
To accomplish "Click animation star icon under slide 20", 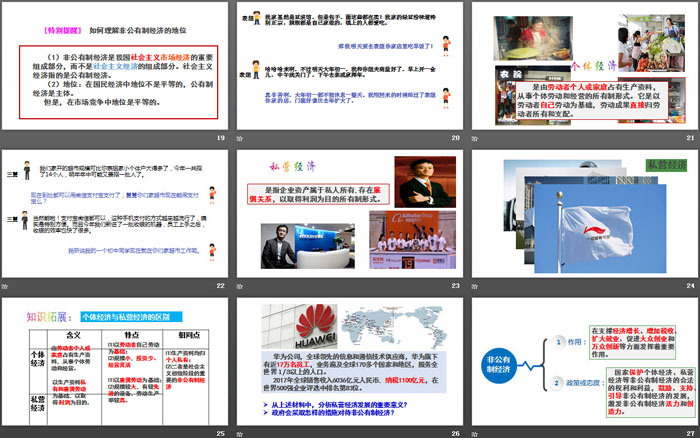I will [240, 138].
